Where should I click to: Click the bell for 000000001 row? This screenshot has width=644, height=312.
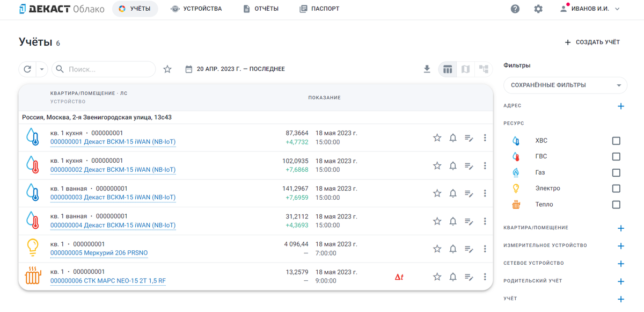[453, 138]
